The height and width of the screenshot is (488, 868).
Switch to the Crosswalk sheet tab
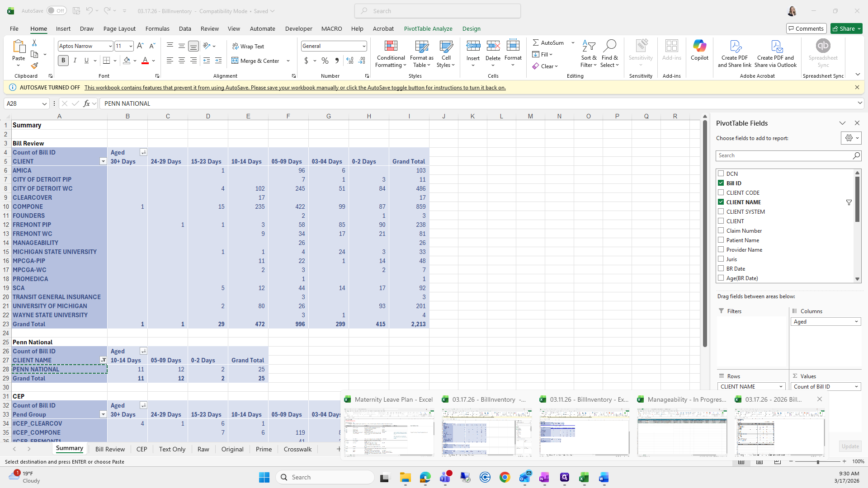click(x=297, y=449)
